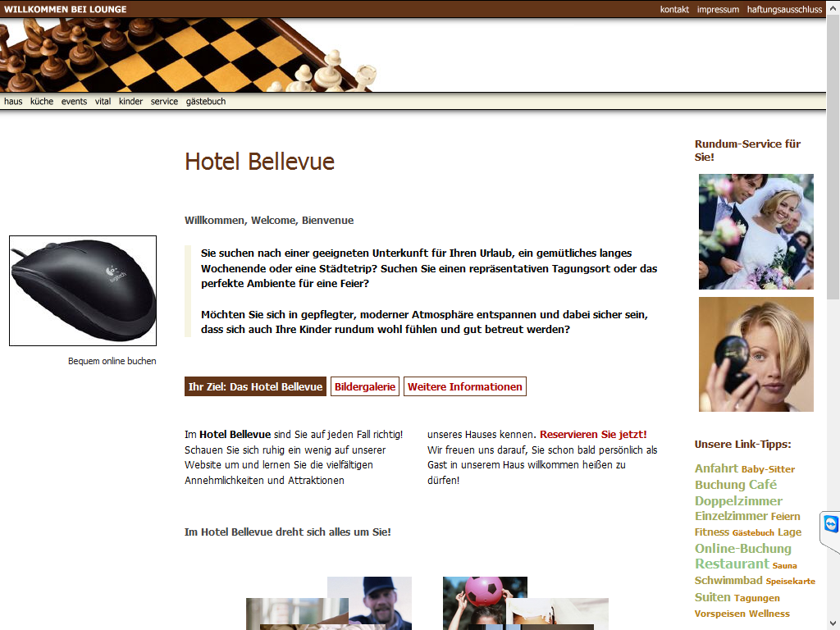Open the Speisekarte tag link
The image size is (840, 630).
[791, 582]
